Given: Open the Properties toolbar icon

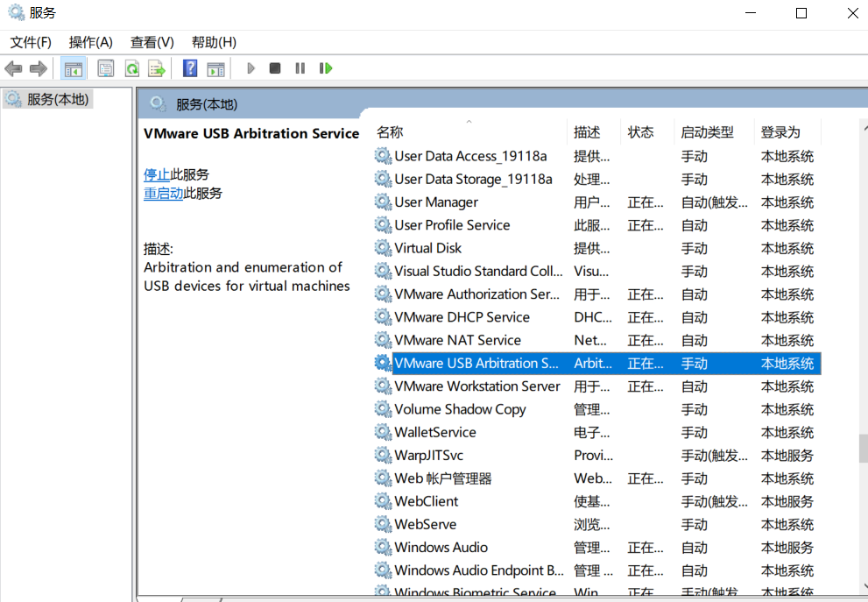Looking at the screenshot, I should tap(105, 68).
